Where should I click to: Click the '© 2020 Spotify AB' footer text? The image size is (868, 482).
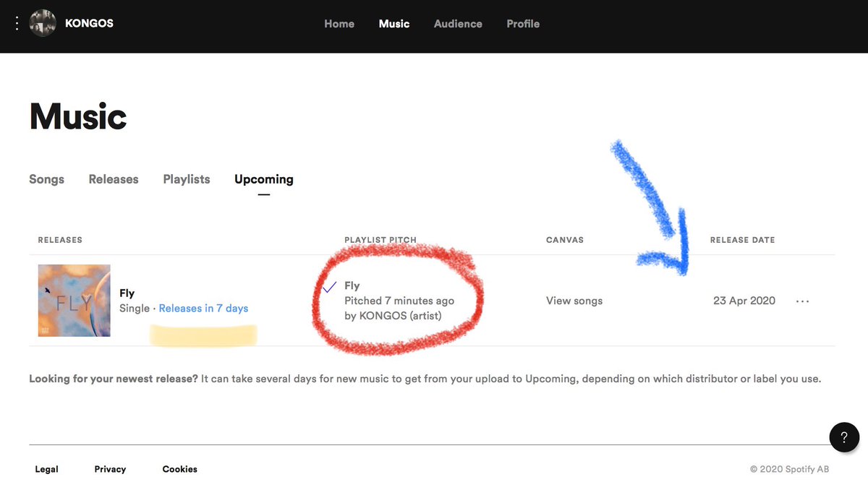pyautogui.click(x=790, y=469)
